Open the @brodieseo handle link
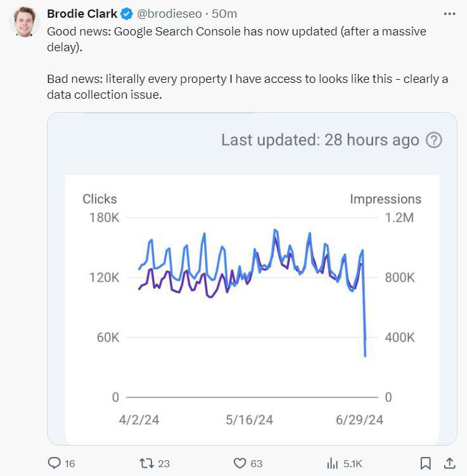Screen dimensions: 467x476 (x=165, y=14)
